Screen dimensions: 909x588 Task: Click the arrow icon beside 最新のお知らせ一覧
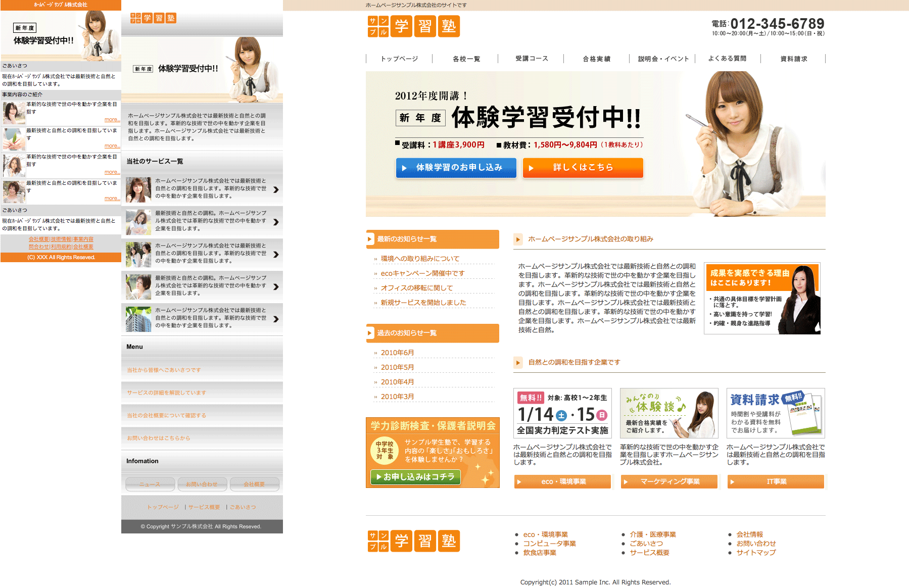tap(370, 239)
